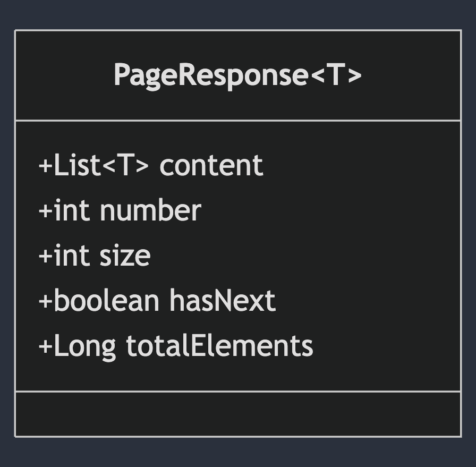Click the word 'totalElements' in the attributes
The height and width of the screenshot is (467, 476).
(x=219, y=346)
